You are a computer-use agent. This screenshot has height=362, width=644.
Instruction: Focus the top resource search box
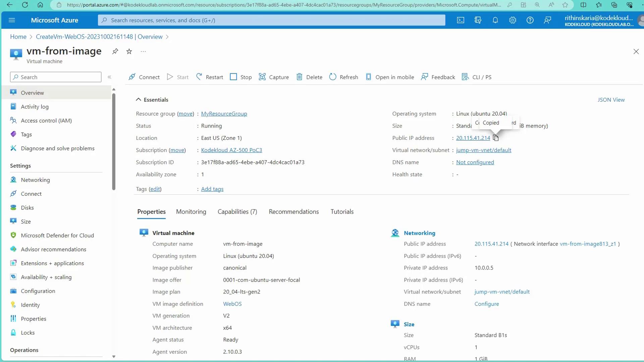[x=272, y=20]
